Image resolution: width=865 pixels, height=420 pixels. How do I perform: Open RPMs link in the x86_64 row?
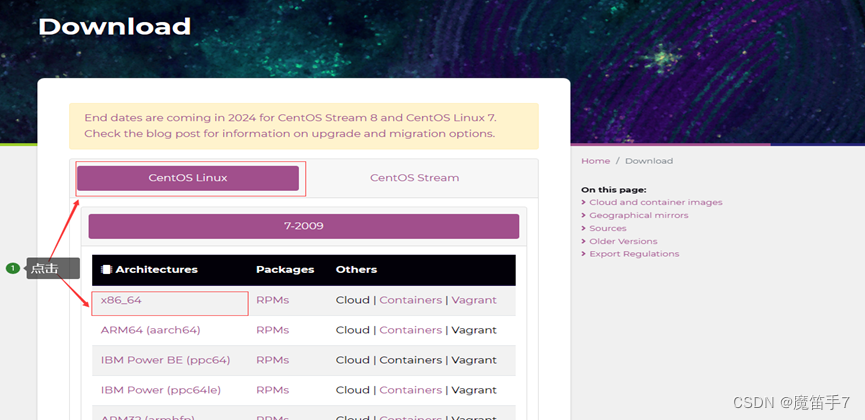click(x=273, y=300)
